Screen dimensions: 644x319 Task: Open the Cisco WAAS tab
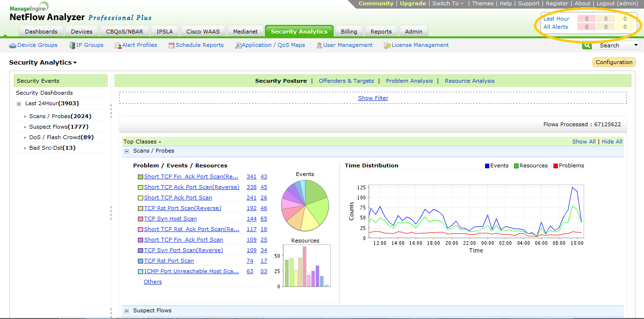(x=203, y=32)
